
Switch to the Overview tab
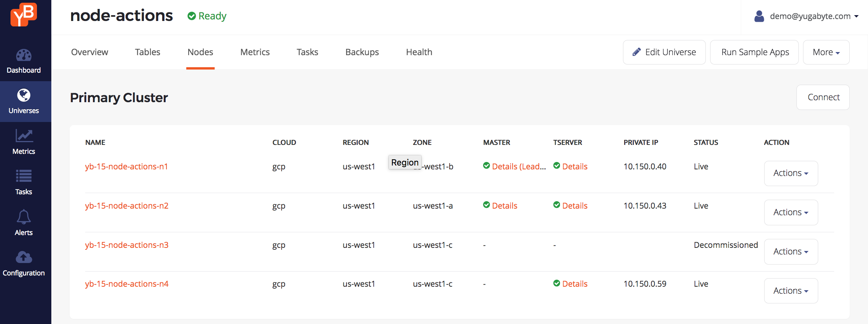[x=89, y=52]
